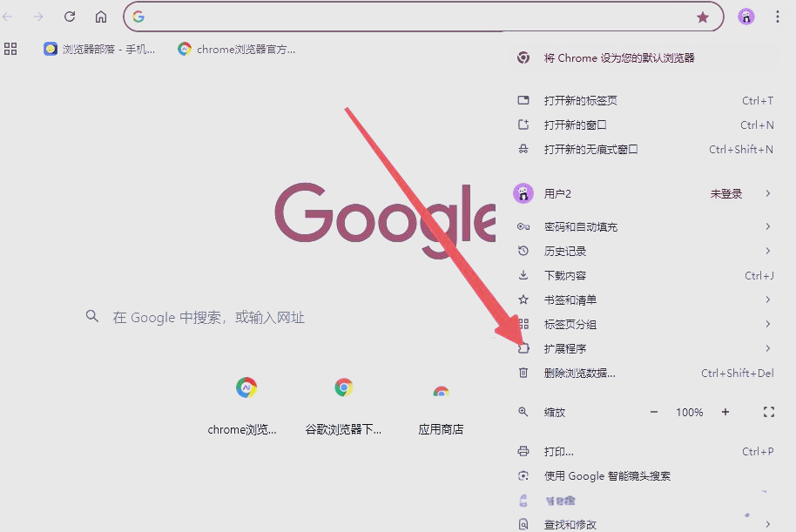Click the magnifier icon in Google search box
The width and height of the screenshot is (796, 532).
(92, 316)
